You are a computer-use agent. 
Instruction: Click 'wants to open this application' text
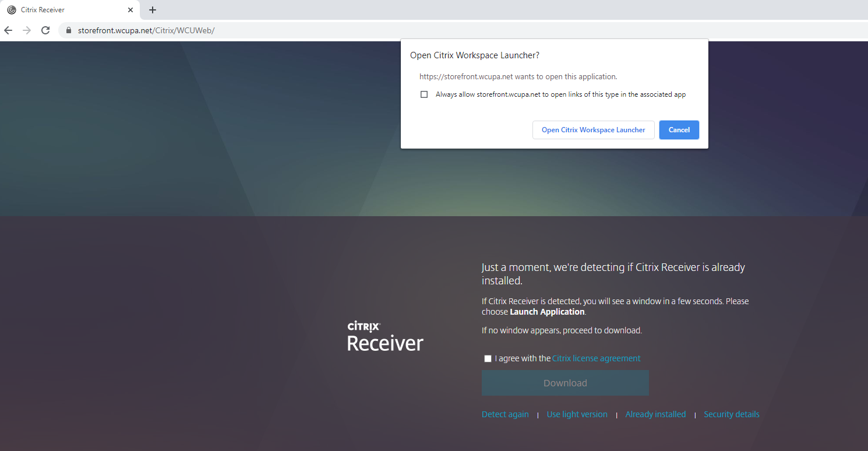tap(566, 76)
